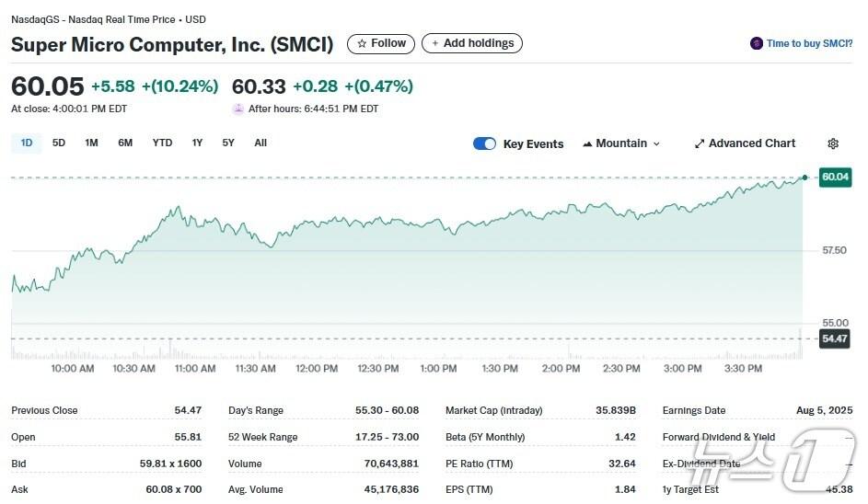868x504 pixels.
Task: Switch to the 5D time range
Action: (x=59, y=143)
